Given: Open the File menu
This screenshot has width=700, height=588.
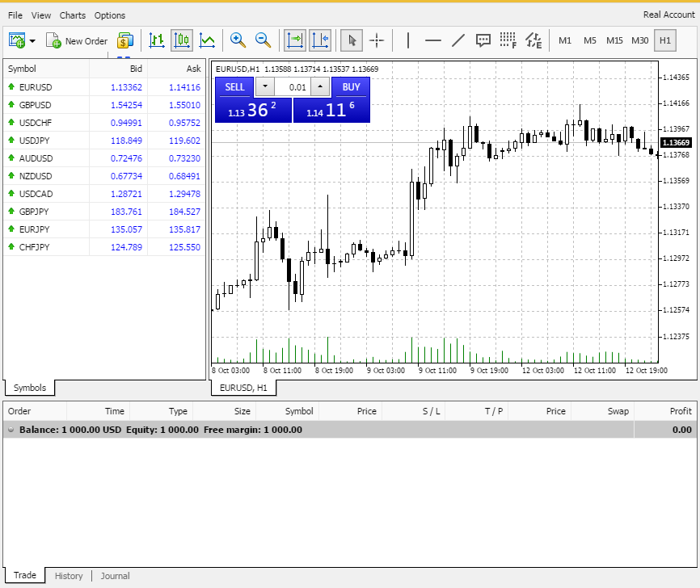Looking at the screenshot, I should (x=15, y=15).
